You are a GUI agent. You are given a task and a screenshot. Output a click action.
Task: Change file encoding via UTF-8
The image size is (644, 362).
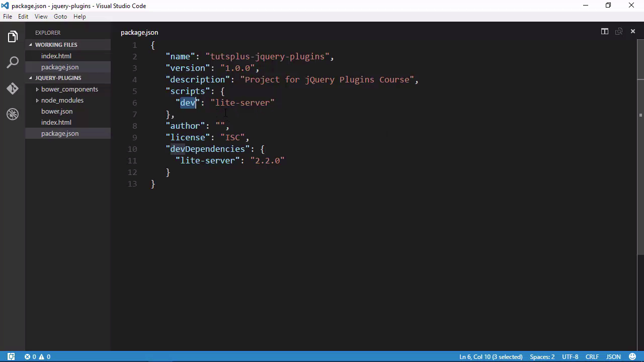point(570,356)
